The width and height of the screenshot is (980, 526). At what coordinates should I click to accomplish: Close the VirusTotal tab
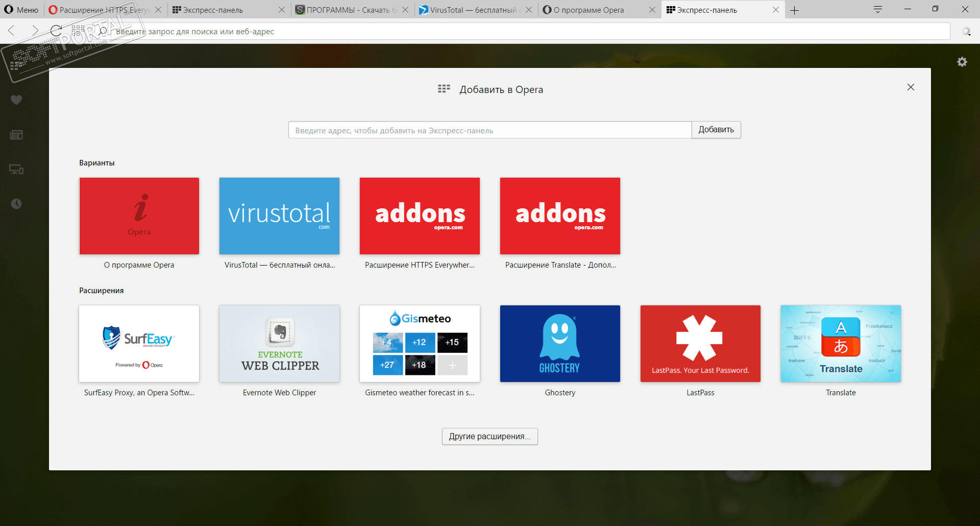pyautogui.click(x=529, y=10)
